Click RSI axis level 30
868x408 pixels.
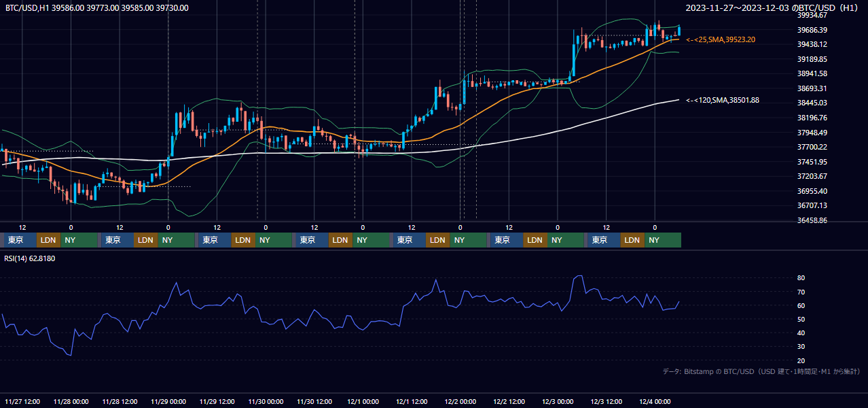point(801,347)
